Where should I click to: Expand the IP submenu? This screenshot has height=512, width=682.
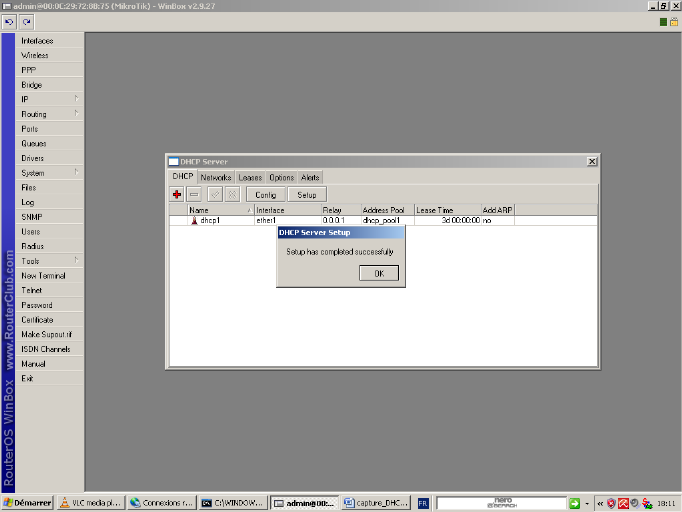[49, 99]
